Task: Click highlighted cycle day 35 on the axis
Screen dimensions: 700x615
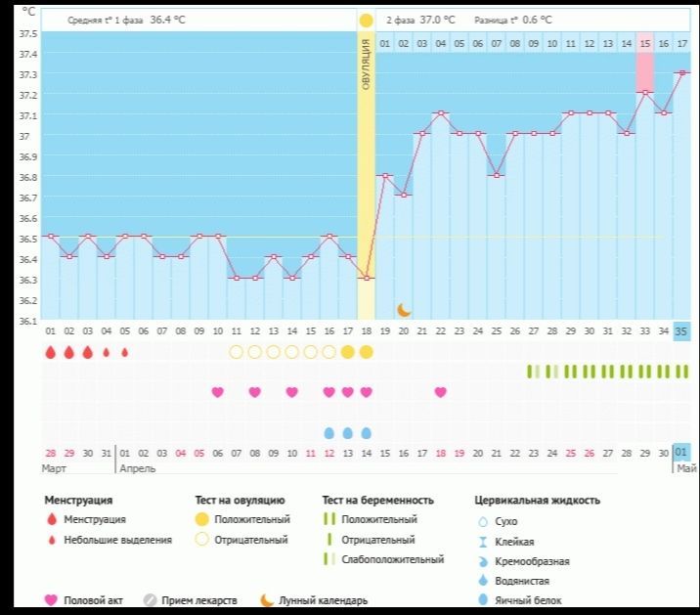Action: coord(681,331)
